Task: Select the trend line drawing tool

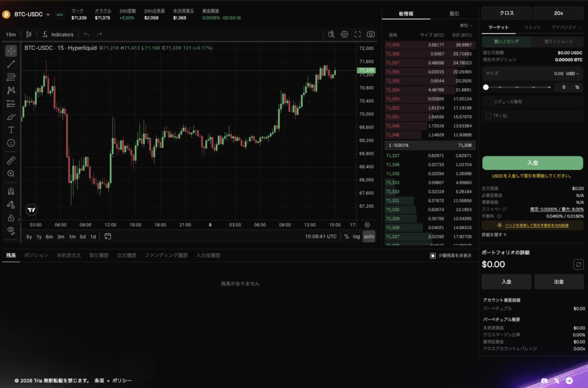Action: click(x=11, y=64)
